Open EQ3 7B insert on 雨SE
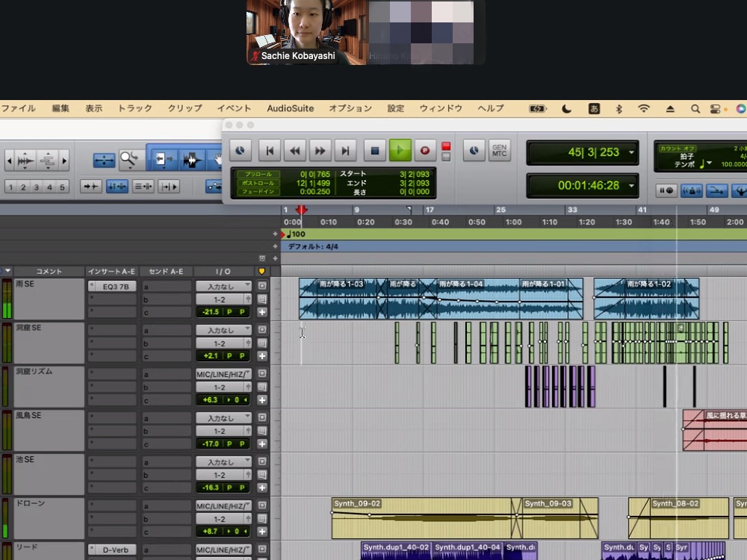Screen dimensions: 747x560 pos(113,286)
